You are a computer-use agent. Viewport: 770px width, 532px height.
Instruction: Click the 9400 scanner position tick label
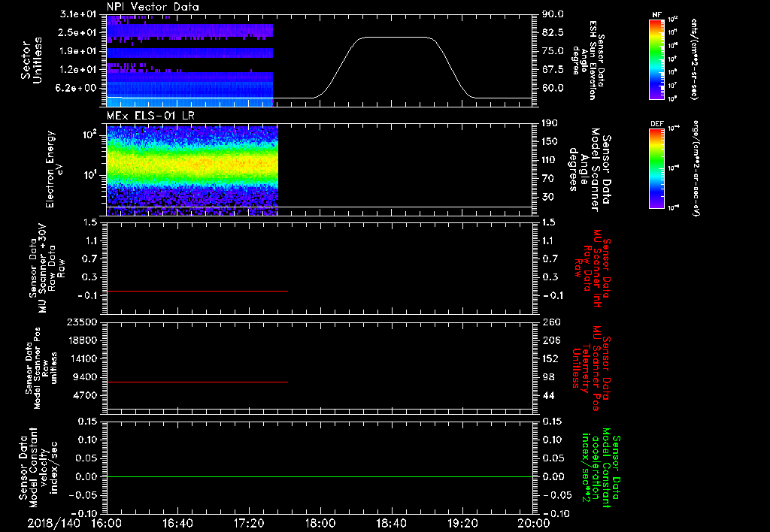pos(85,377)
